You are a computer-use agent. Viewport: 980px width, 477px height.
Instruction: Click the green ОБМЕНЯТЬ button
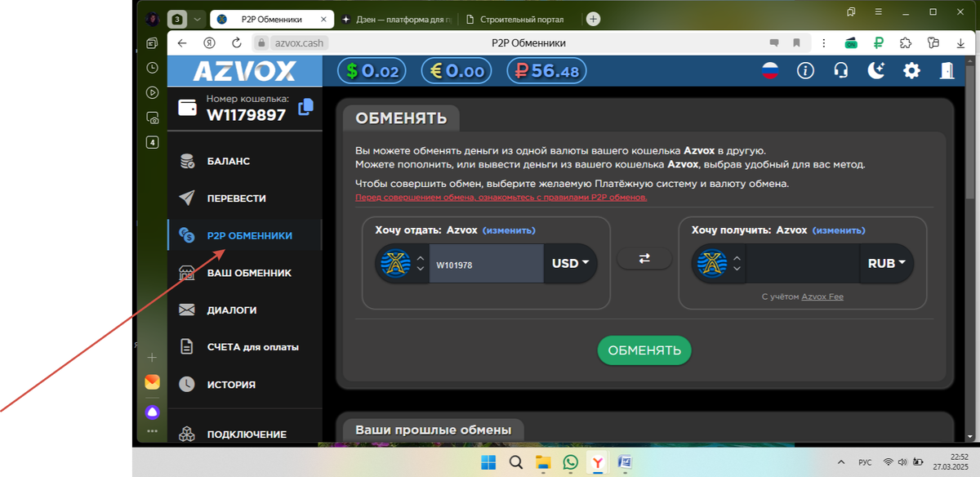(644, 350)
